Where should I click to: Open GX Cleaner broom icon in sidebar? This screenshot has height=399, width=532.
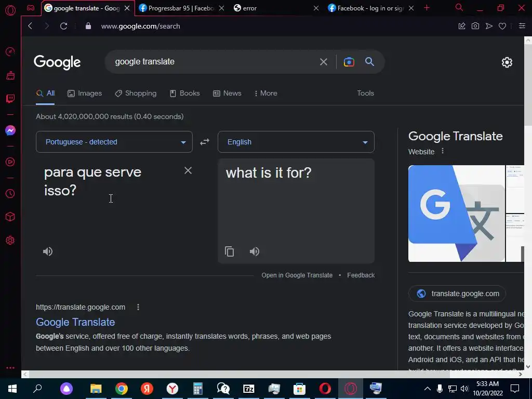pyautogui.click(x=10, y=75)
